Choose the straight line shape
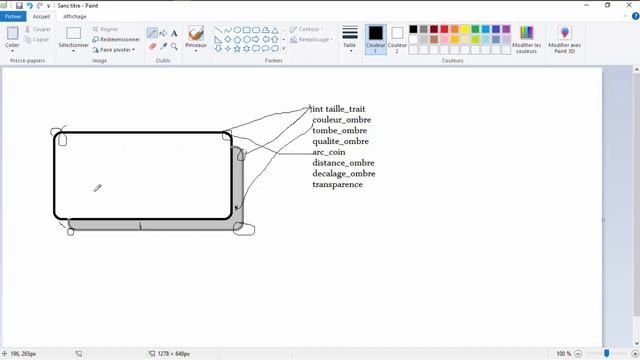Image resolution: width=640 pixels, height=360 pixels. coord(218,30)
